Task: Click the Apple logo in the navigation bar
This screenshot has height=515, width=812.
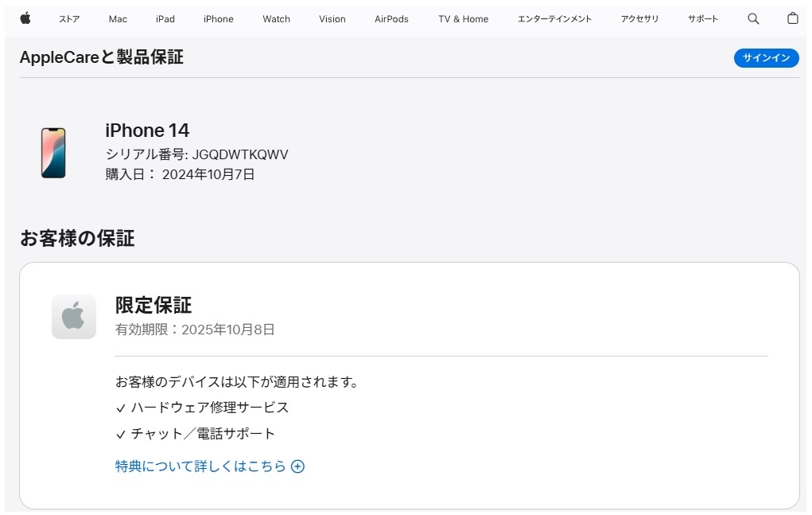Action: point(25,18)
